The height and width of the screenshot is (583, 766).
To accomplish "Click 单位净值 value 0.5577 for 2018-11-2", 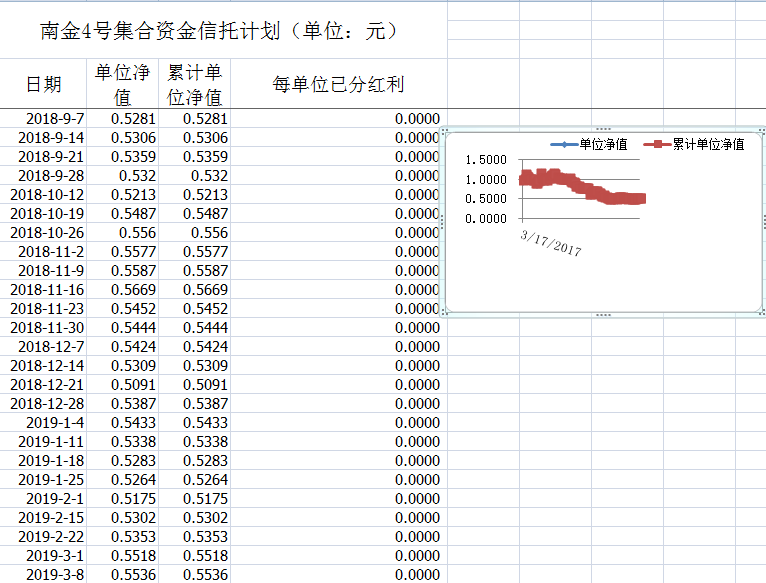I will click(x=122, y=251).
